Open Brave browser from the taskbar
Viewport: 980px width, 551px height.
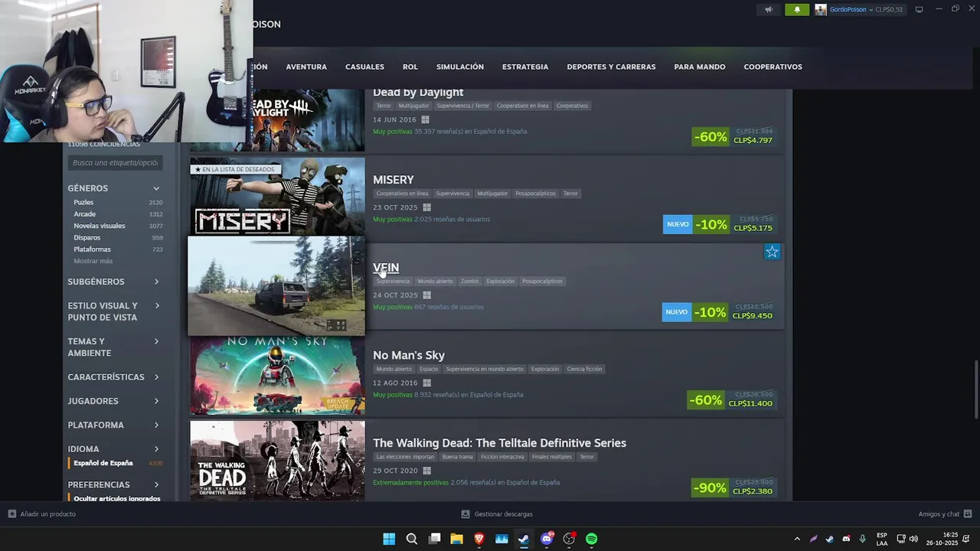(x=479, y=539)
